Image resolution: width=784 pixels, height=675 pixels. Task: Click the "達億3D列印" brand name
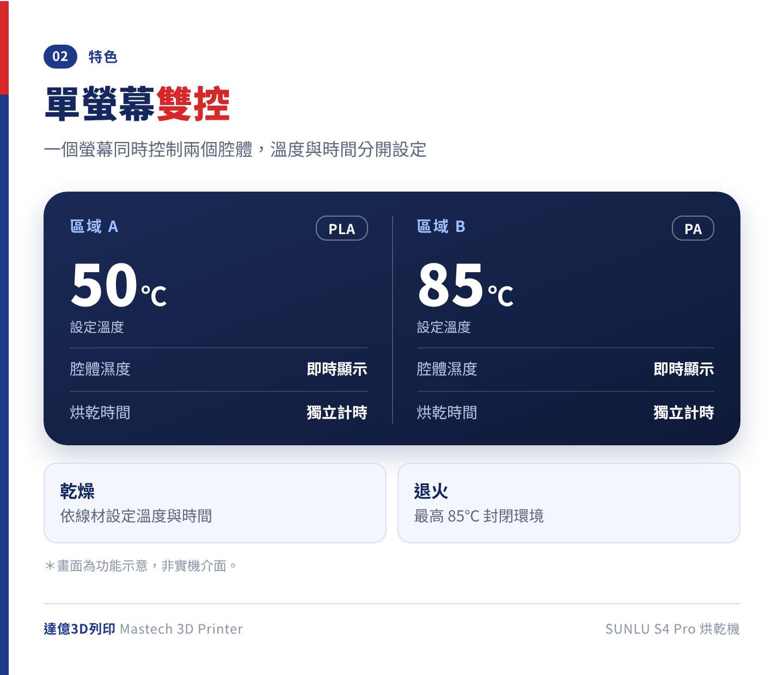79,629
